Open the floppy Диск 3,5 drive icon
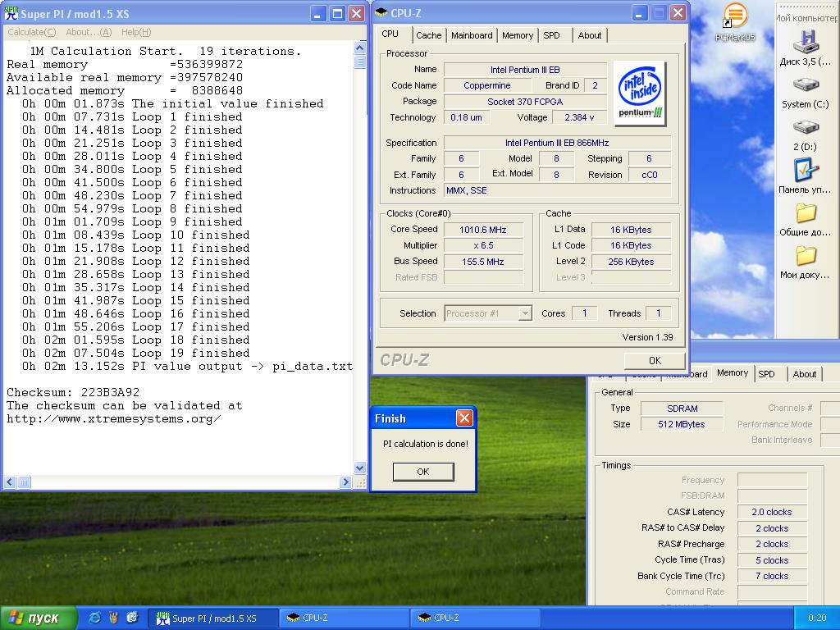840x630 pixels. click(806, 48)
